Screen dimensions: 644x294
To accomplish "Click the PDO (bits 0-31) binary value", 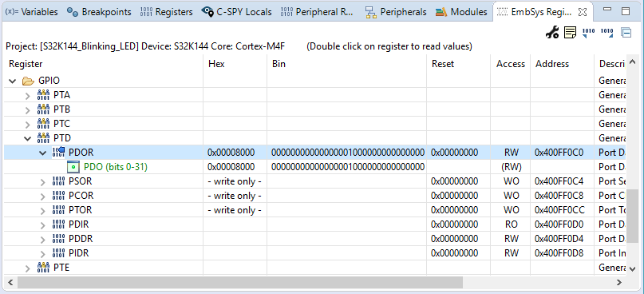I will (347, 167).
